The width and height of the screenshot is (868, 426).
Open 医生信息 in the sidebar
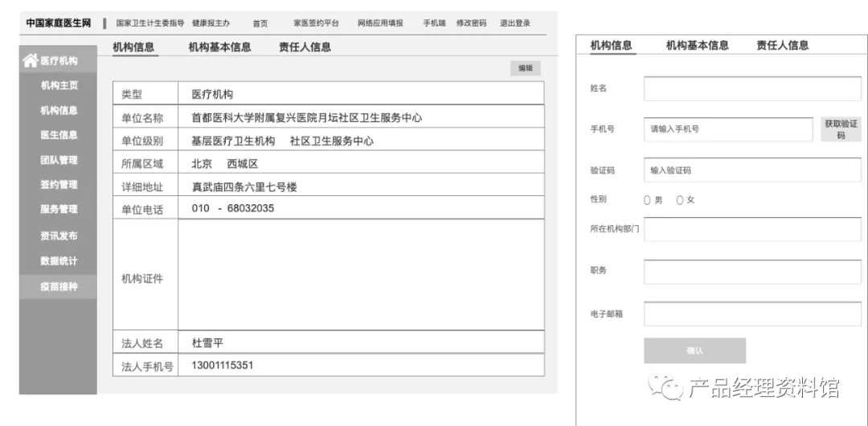(59, 134)
